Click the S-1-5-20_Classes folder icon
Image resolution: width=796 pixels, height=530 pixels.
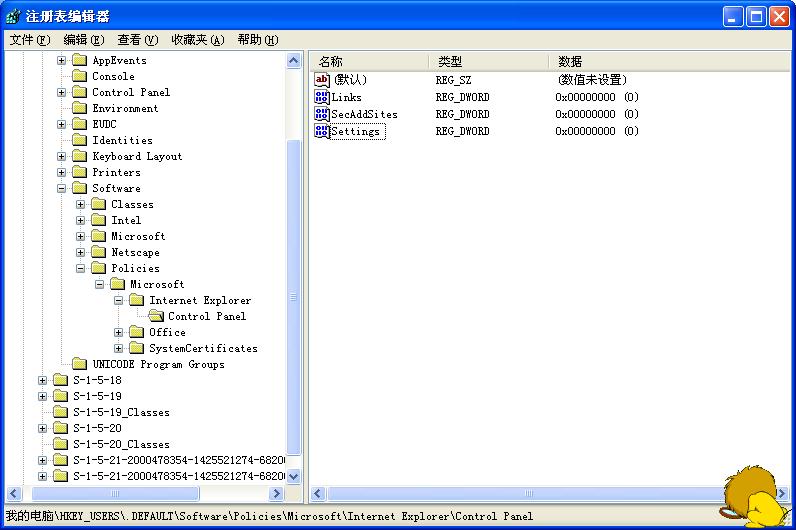(60, 444)
